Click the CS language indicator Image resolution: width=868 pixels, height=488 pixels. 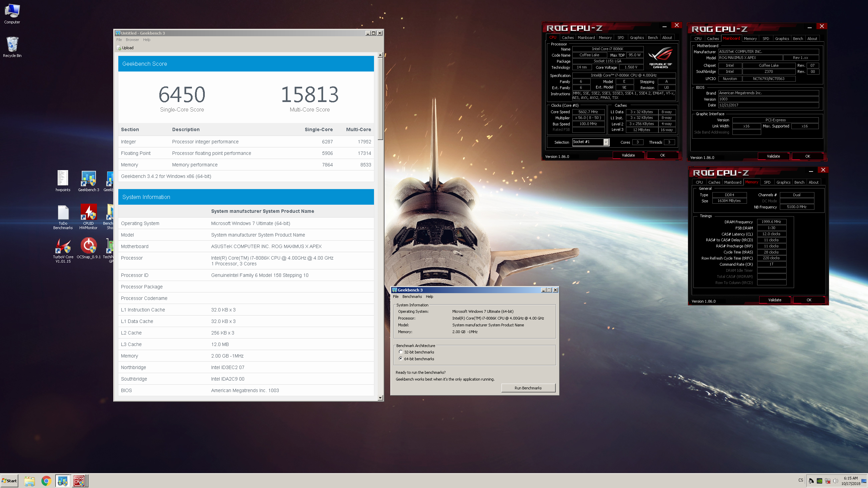click(x=801, y=480)
